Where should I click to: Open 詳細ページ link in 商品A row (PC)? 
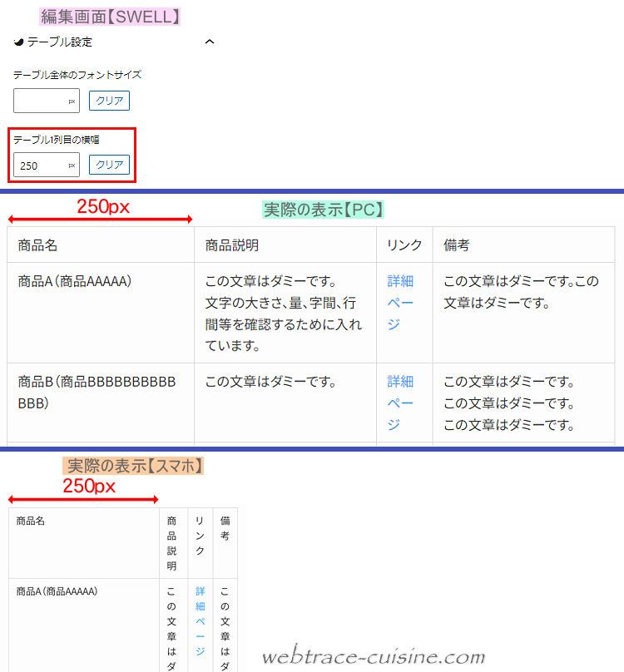click(x=400, y=303)
